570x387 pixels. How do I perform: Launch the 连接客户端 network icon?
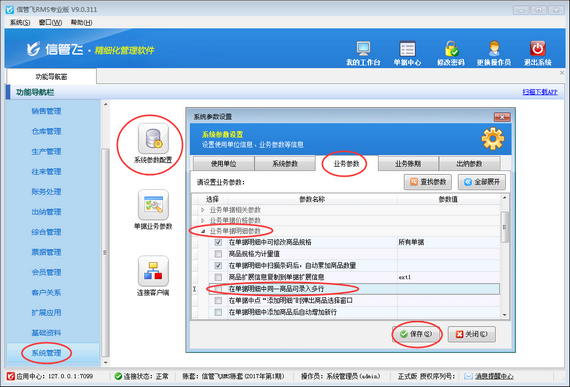(153, 271)
